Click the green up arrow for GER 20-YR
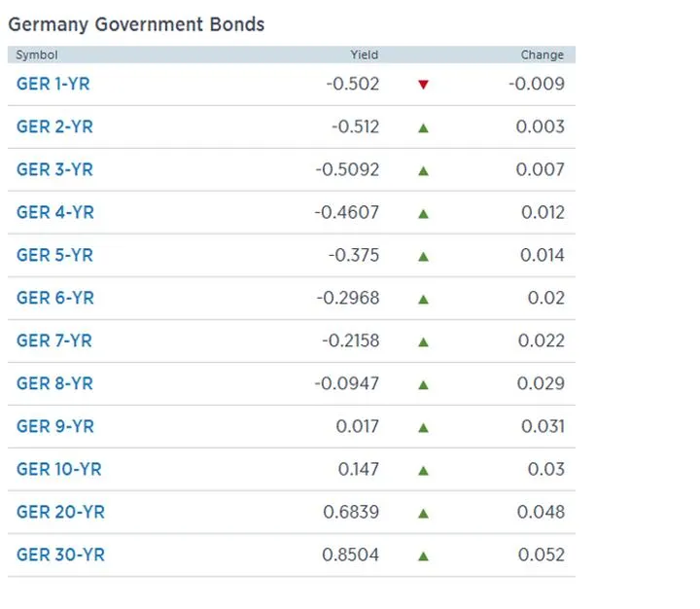Screen dimensions: 700x609 click(423, 513)
